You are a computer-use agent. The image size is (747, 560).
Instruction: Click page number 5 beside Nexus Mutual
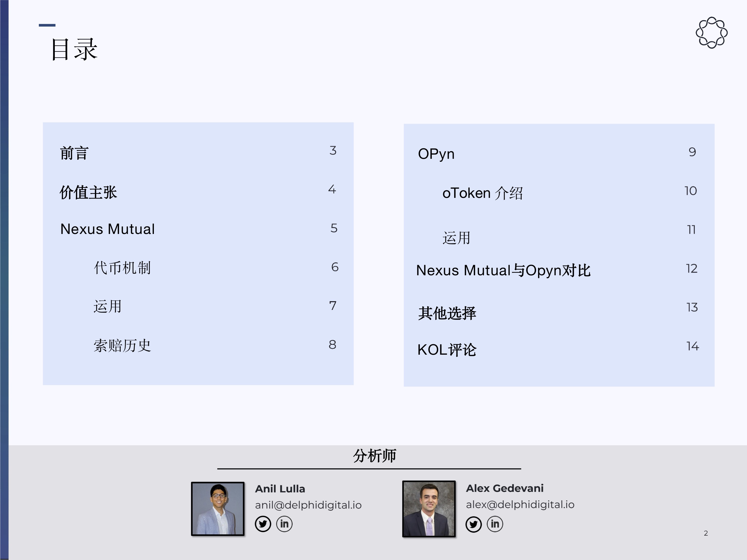(334, 228)
